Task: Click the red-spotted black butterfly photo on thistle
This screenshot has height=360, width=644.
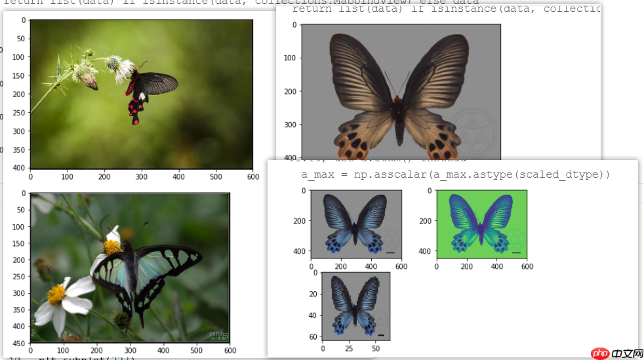Action: pyautogui.click(x=142, y=94)
